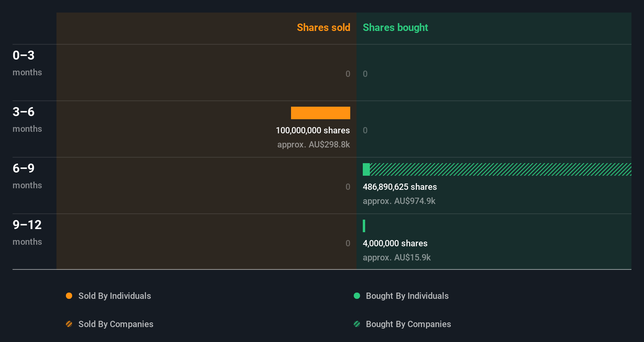Viewport: 644px width, 342px height.
Task: Click the Shares sold column header
Action: 324,27
